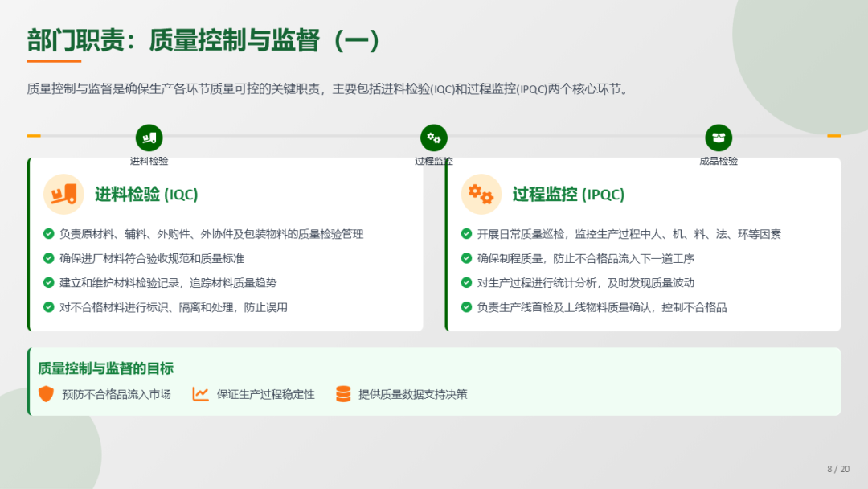
Task: Click the 成品检验 label under the timeline
Action: pos(719,161)
